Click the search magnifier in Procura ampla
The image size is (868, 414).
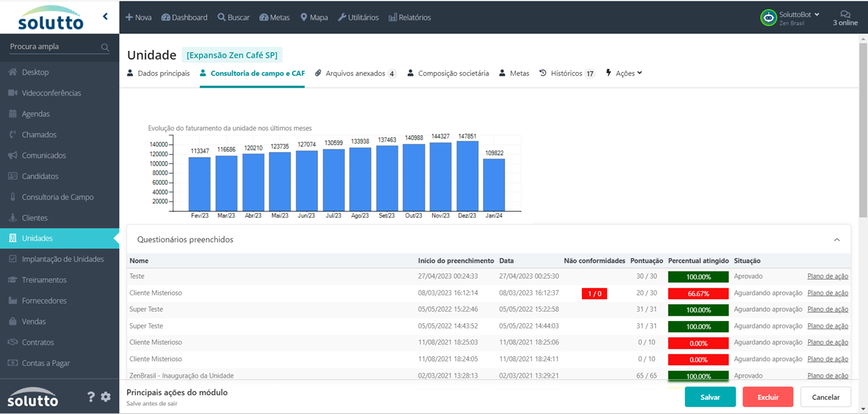tap(105, 48)
